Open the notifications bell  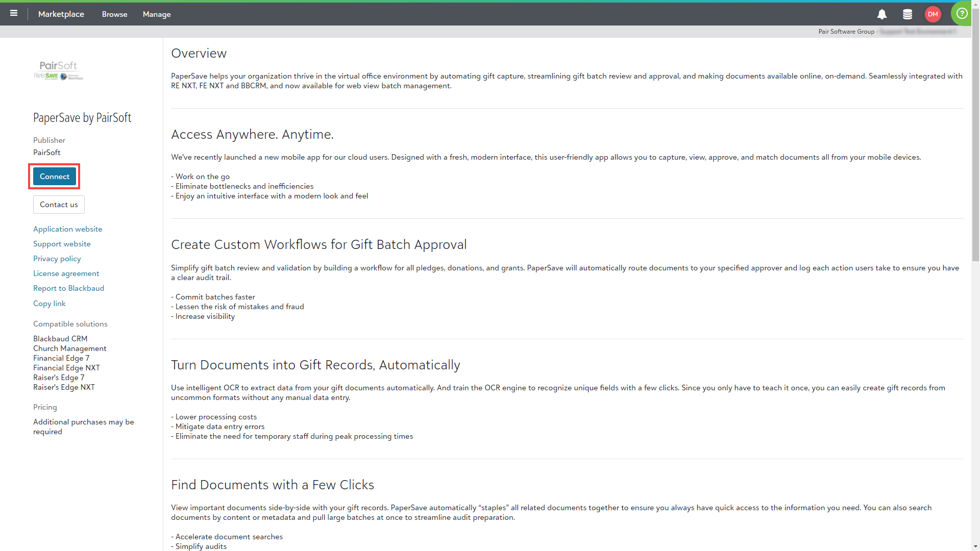click(882, 14)
